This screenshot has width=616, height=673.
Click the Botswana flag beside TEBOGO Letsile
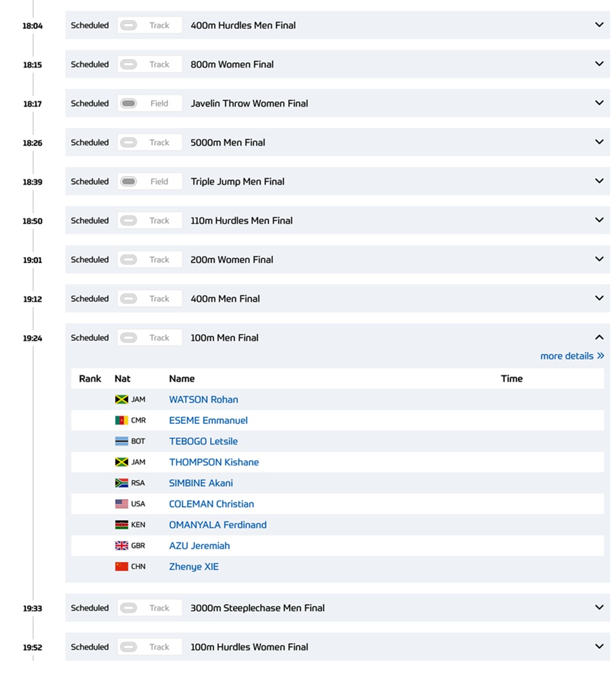(121, 441)
